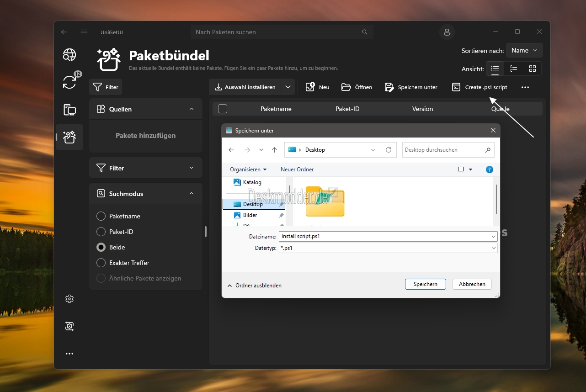This screenshot has width=586, height=392.
Task: Open Package Bundles sidebar icon
Action: (69, 137)
